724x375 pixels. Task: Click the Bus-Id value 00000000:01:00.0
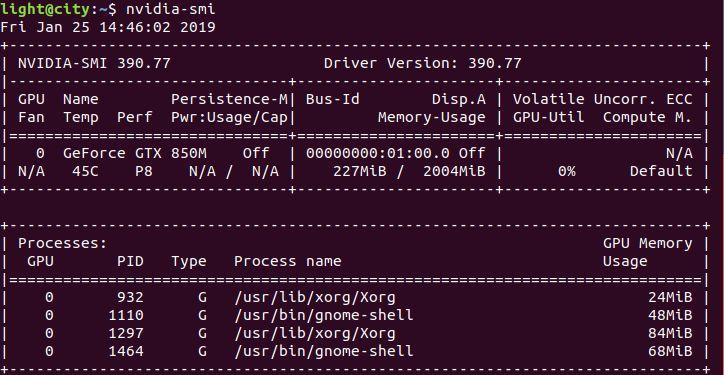(x=378, y=153)
